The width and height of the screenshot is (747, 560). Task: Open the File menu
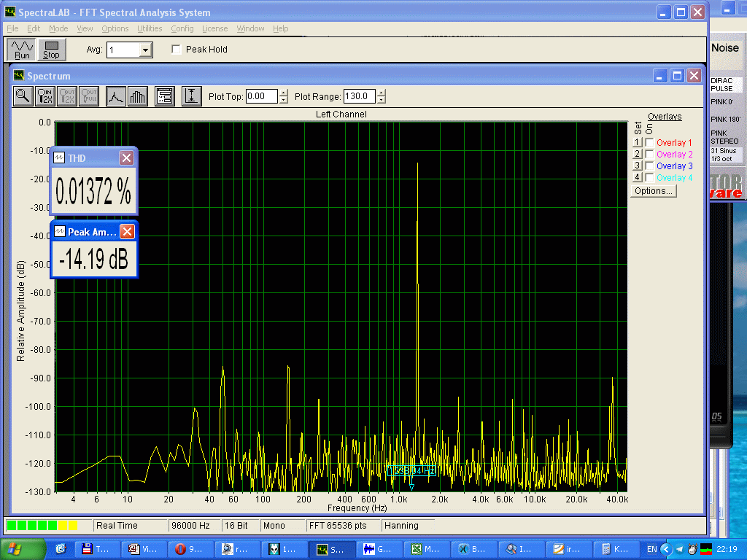[12, 28]
